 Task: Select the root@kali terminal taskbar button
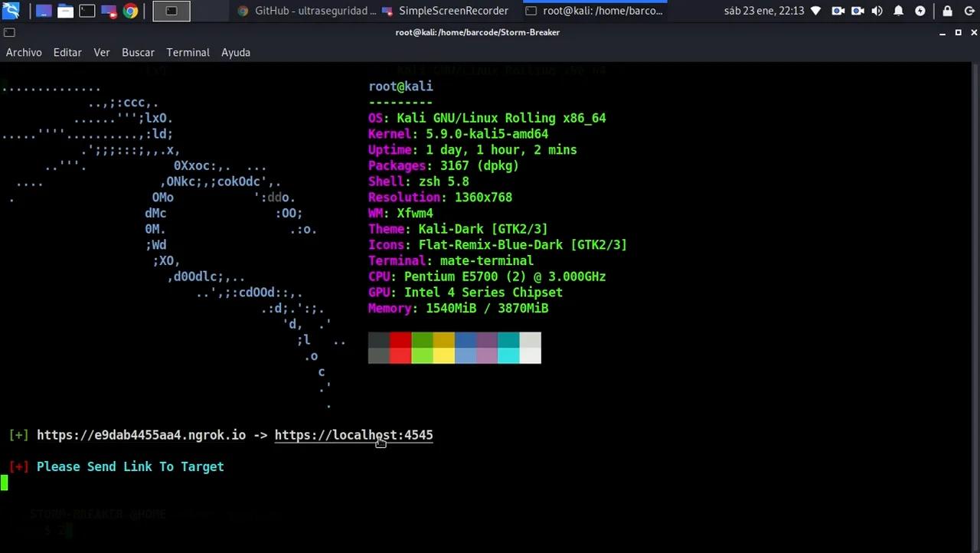tap(594, 11)
